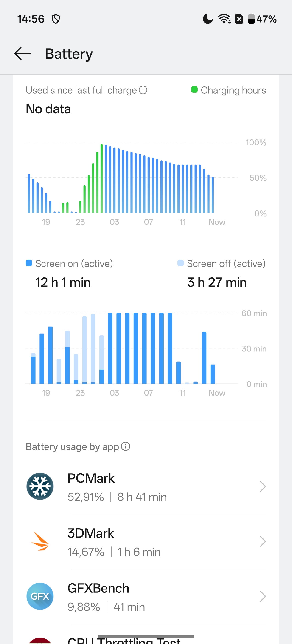The image size is (292, 644).
Task: Tap the Do Not Disturb moon icon
Action: click(x=208, y=19)
